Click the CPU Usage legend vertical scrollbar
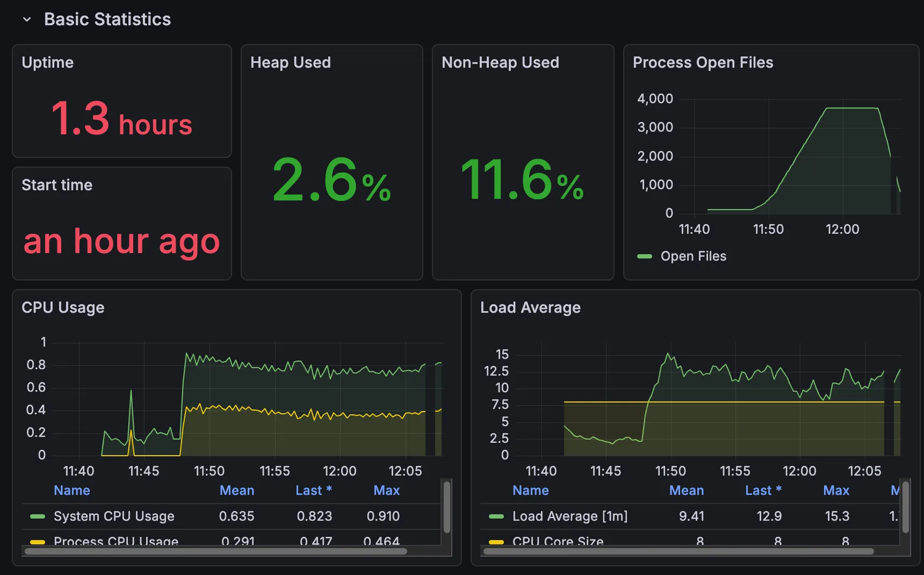 447,507
